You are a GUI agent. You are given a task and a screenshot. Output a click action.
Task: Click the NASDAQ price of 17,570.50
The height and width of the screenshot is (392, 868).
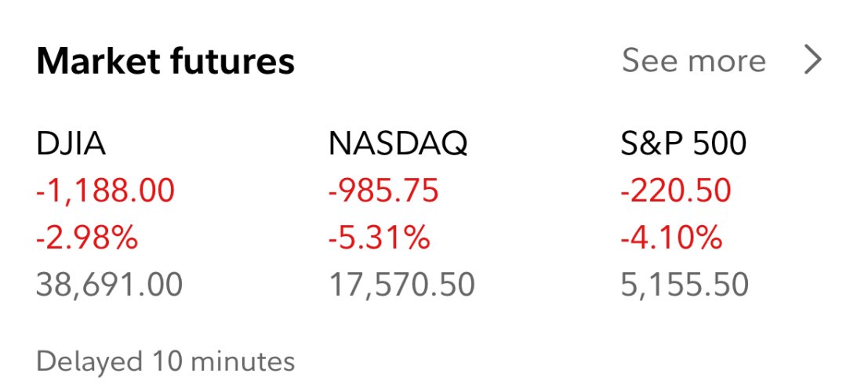click(401, 285)
